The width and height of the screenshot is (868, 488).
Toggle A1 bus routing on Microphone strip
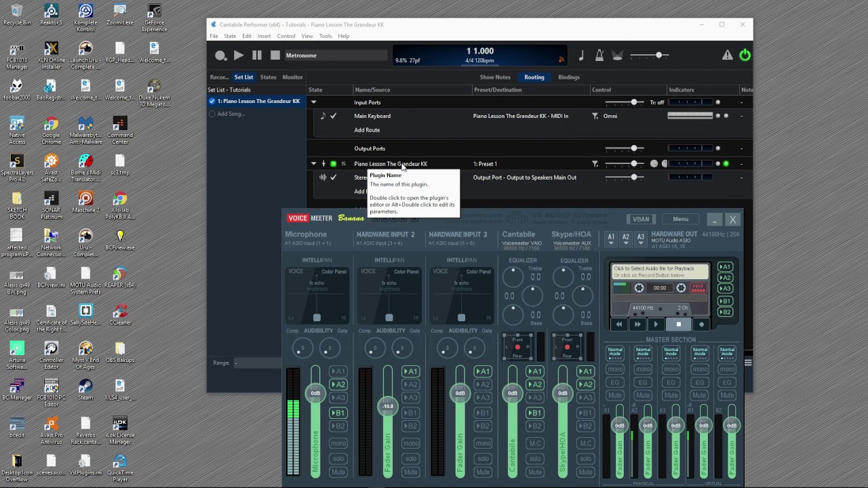click(338, 371)
